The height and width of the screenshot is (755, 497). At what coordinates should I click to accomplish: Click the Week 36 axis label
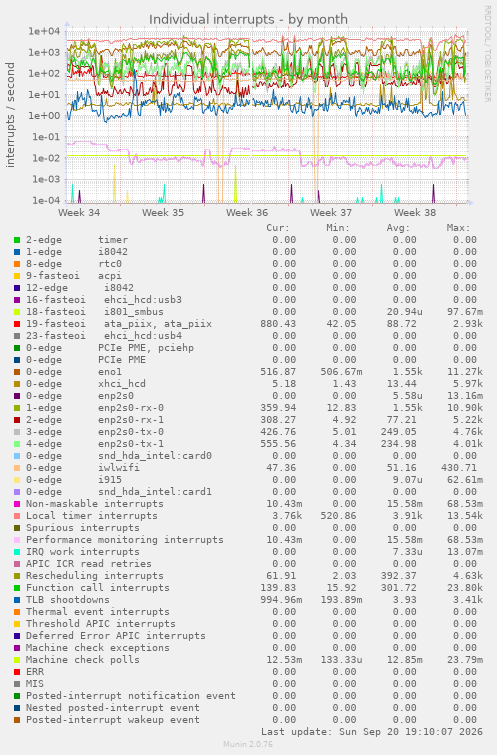247,212
